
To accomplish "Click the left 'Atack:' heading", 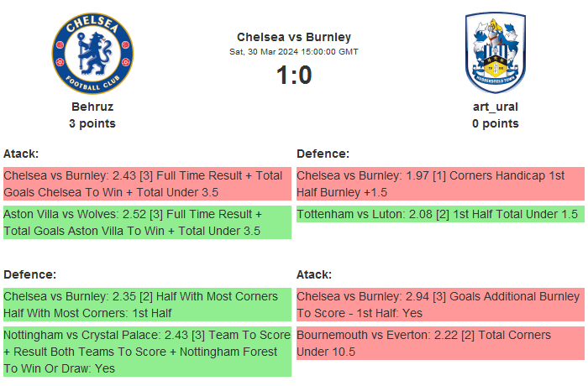I will (x=21, y=154).
